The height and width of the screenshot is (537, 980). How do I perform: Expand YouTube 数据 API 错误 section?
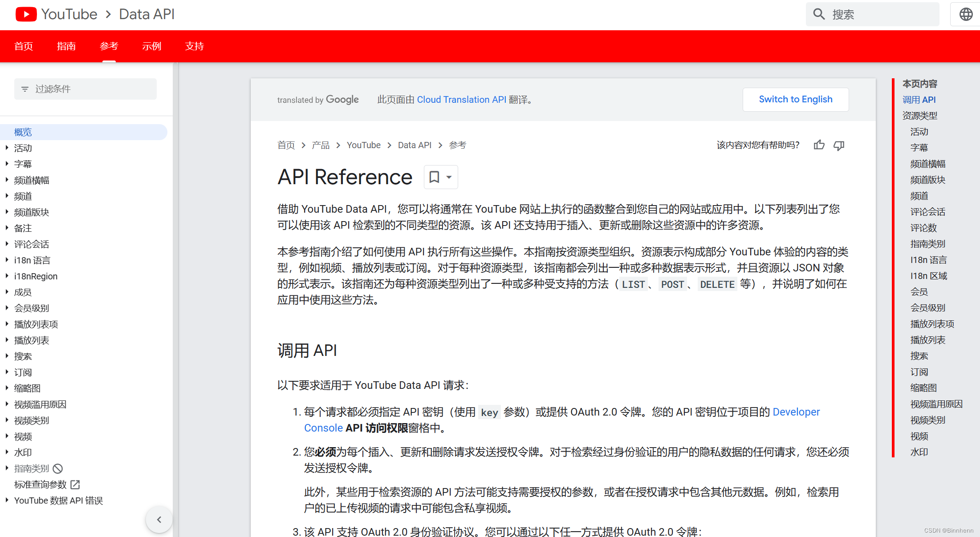[x=7, y=501]
